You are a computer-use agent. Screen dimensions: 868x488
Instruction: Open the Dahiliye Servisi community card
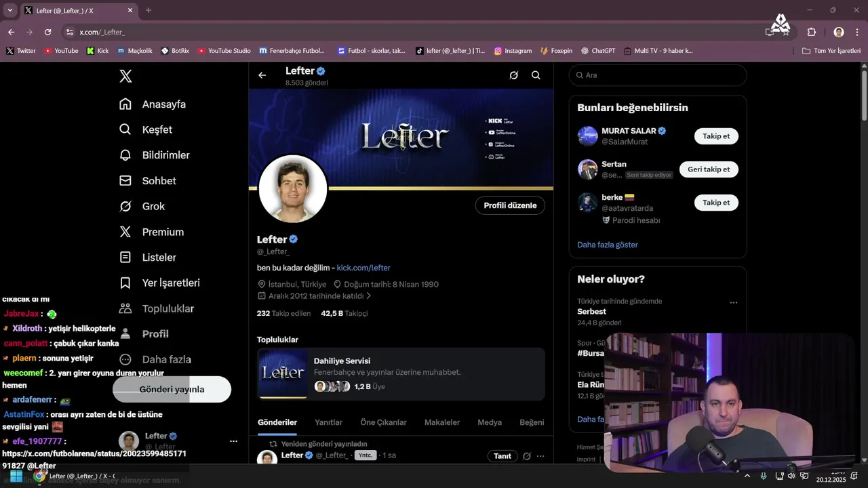click(401, 374)
